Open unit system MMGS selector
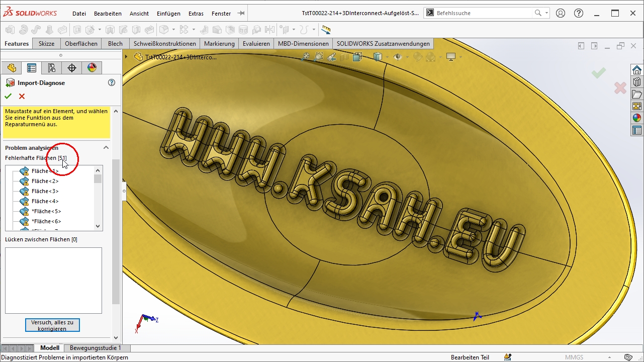Image resolution: width=644 pixels, height=362 pixels. (574, 357)
